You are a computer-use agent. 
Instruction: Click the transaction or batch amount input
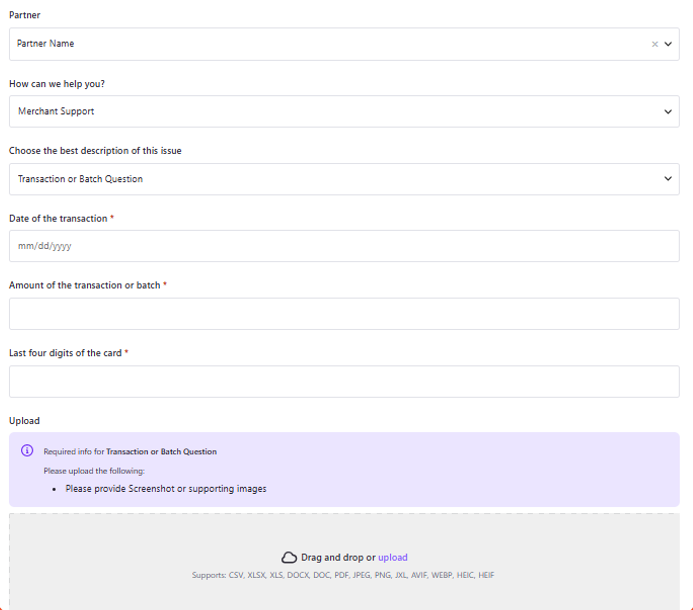pyautogui.click(x=344, y=313)
